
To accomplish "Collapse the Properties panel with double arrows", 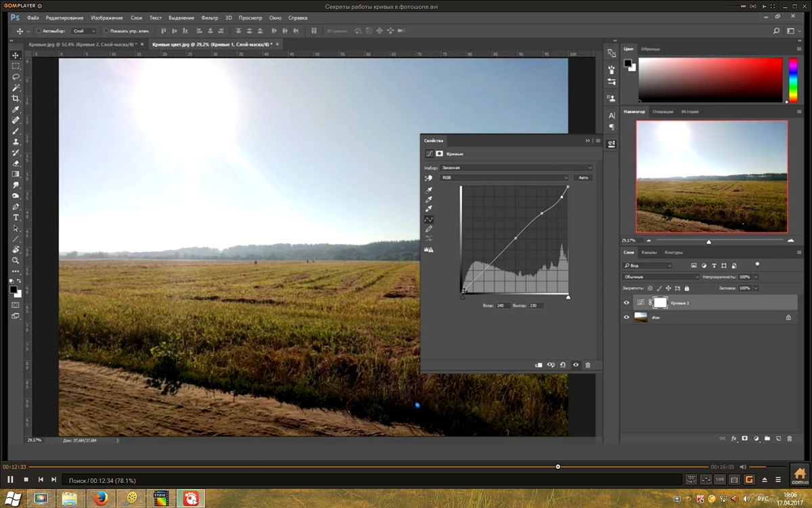I will 588,140.
